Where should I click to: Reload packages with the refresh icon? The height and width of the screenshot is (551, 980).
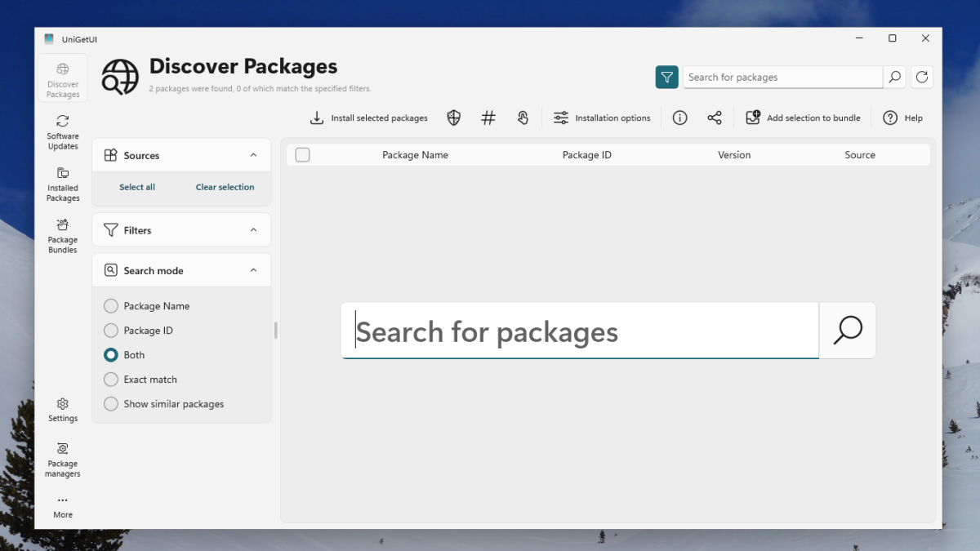(922, 78)
